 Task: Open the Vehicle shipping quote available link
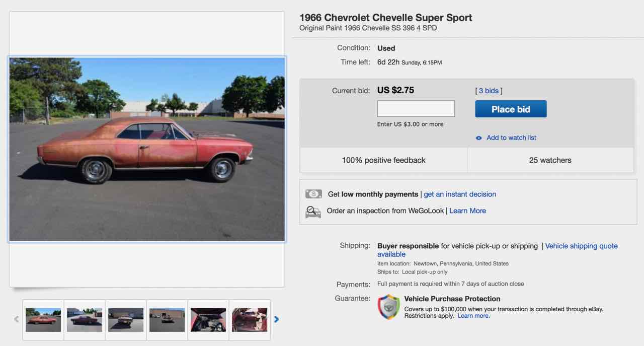581,246
